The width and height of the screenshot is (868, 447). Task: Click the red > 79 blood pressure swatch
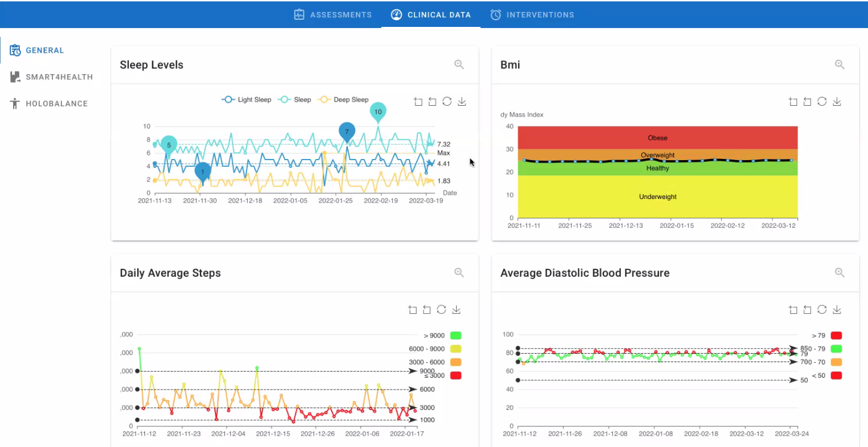click(836, 336)
